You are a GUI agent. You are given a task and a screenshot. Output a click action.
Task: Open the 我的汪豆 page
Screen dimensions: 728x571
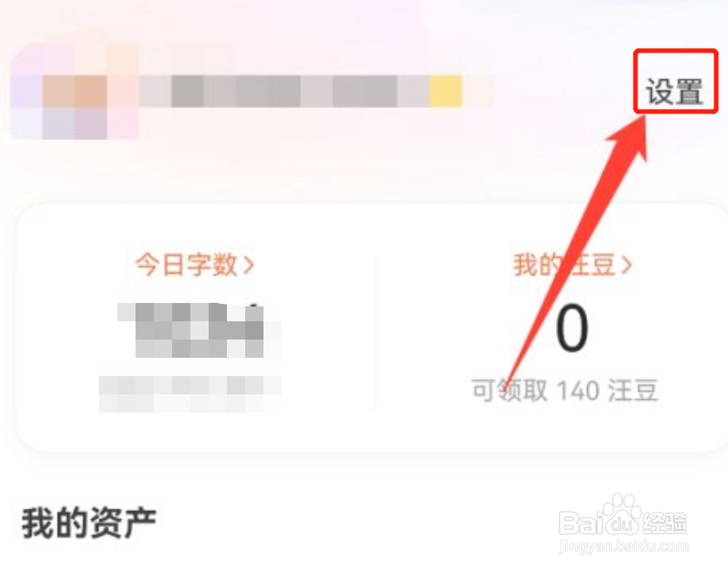pyautogui.click(x=572, y=265)
